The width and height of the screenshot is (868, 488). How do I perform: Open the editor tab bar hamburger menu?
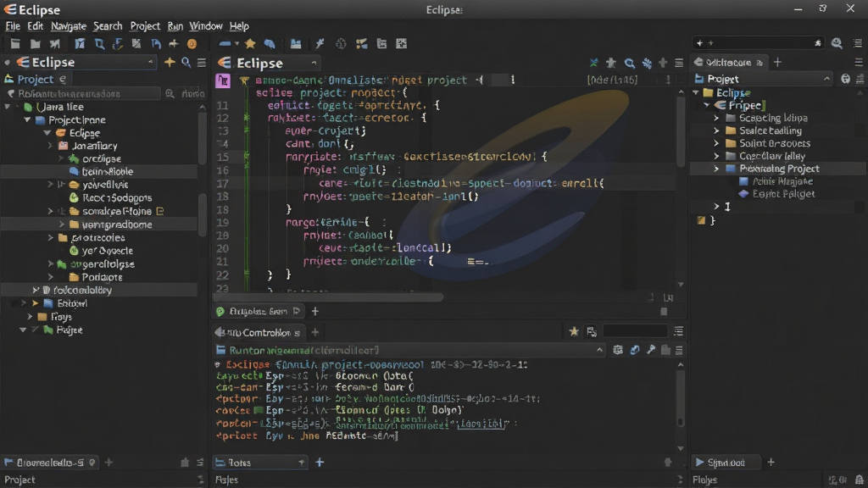(679, 63)
